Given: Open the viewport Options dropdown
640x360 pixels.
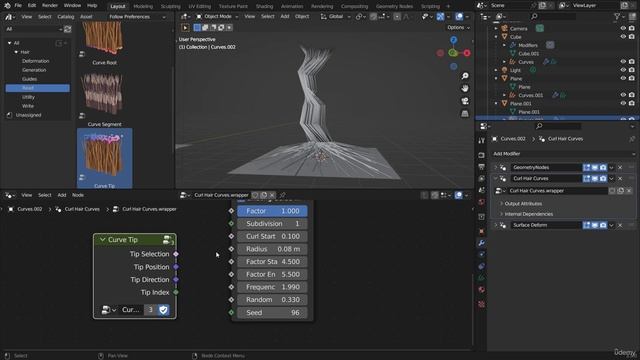Looking at the screenshot, I should [x=458, y=28].
